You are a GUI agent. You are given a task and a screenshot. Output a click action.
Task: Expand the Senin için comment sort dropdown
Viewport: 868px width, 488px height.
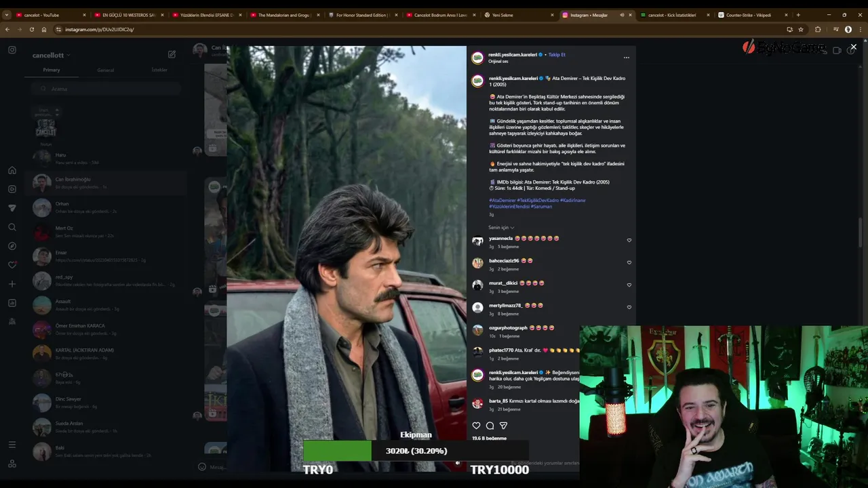[x=501, y=228]
